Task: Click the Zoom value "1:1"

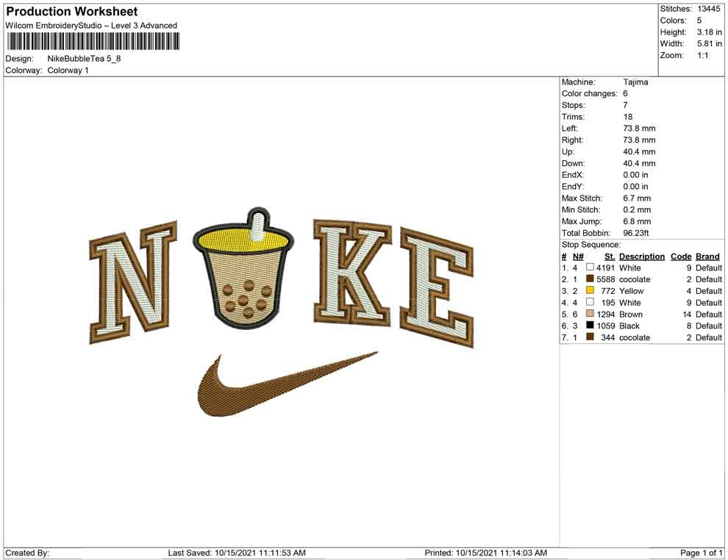Action: (703, 55)
